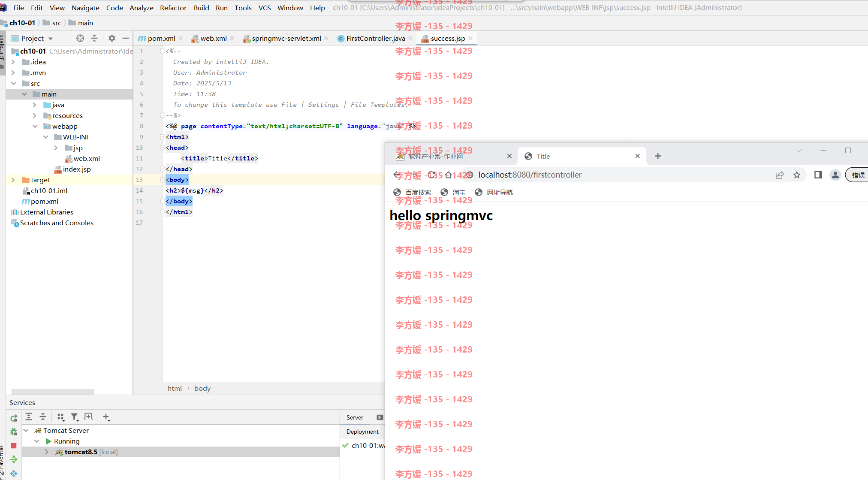This screenshot has height=480, width=868.
Task: Select Scratches and Consoles
Action: [52, 223]
